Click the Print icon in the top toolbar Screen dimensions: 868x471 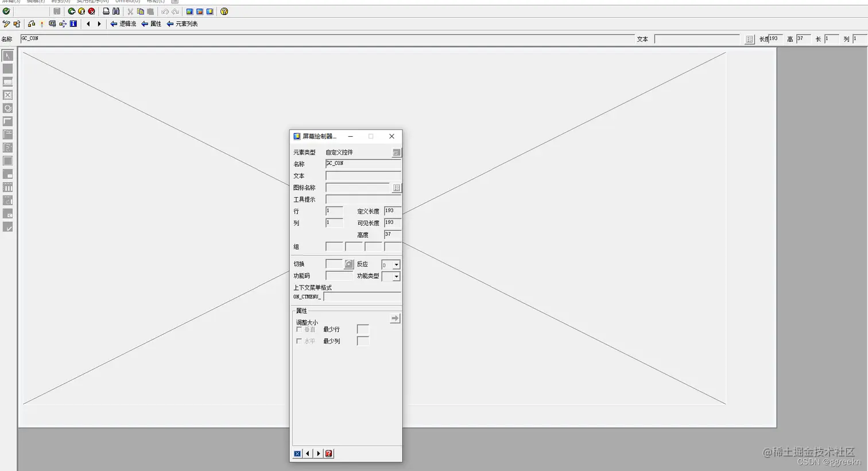pos(106,11)
